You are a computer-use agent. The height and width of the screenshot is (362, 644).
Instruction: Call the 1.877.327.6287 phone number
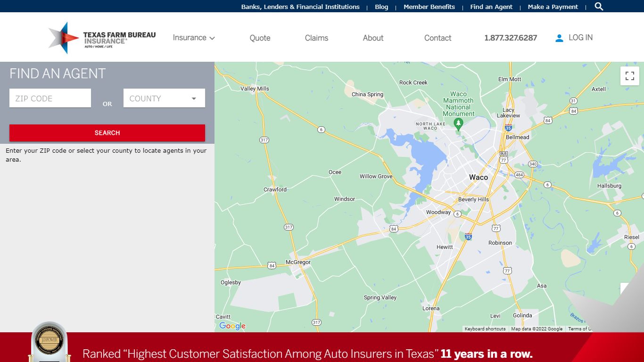pos(511,38)
